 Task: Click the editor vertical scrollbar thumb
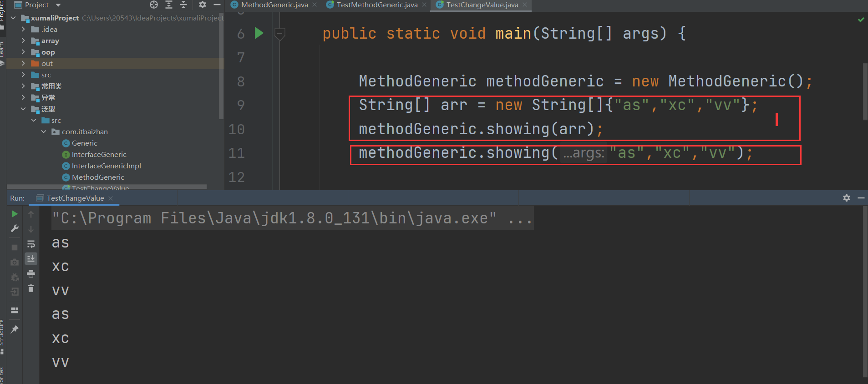click(x=865, y=91)
